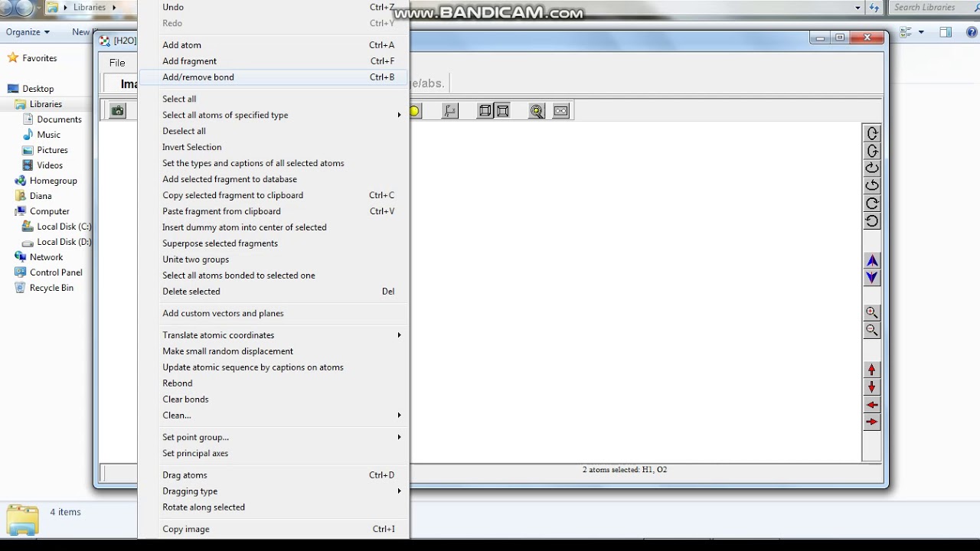Viewport: 980px width, 551px height.
Task: Click the magnifier target icon in toolbar
Action: coord(537,111)
